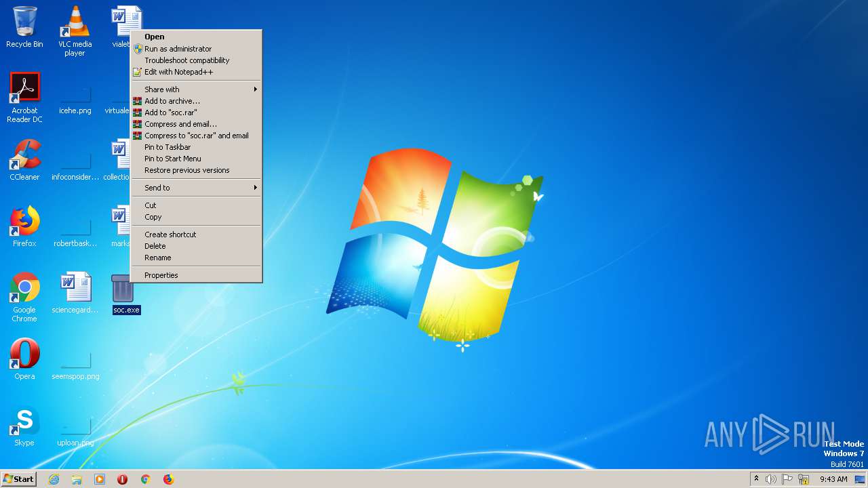
Task: Open the Action Center flag icon
Action: [x=787, y=479]
